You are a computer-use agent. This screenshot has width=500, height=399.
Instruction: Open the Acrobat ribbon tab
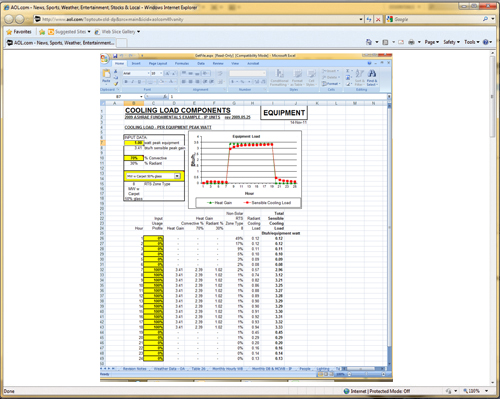[x=253, y=63]
